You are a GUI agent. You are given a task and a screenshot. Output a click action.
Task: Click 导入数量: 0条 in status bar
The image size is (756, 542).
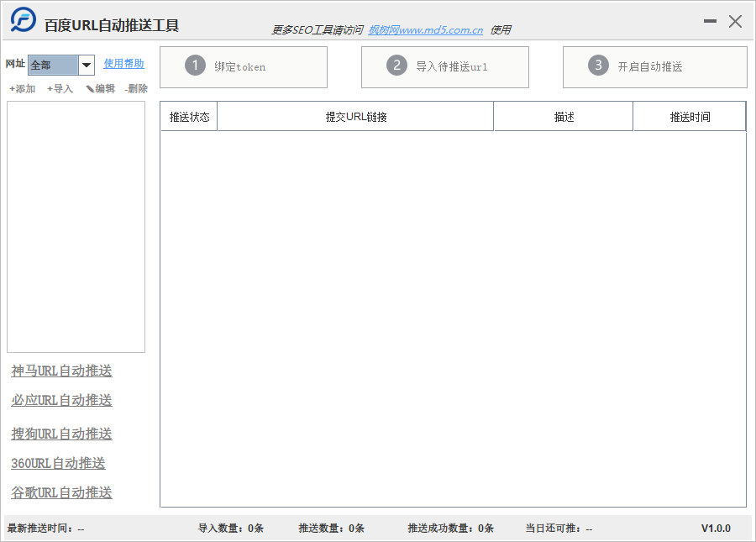231,529
